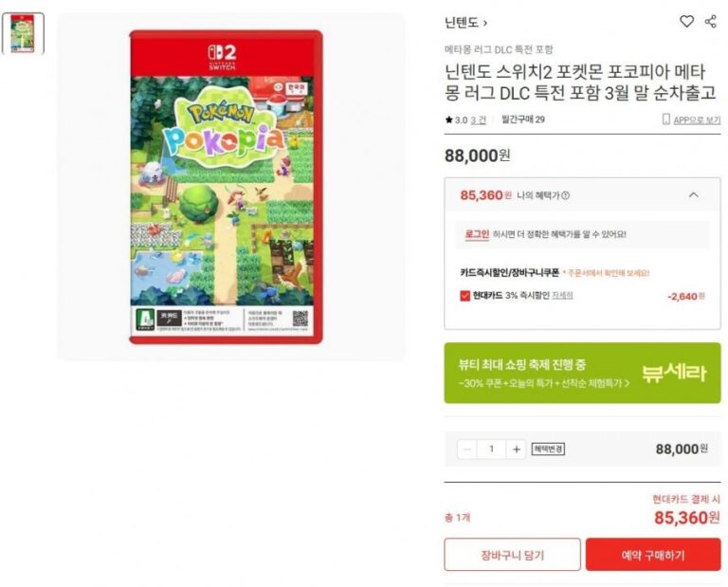Open the 3건 reviews link
This screenshot has width=728, height=587.
(x=478, y=119)
